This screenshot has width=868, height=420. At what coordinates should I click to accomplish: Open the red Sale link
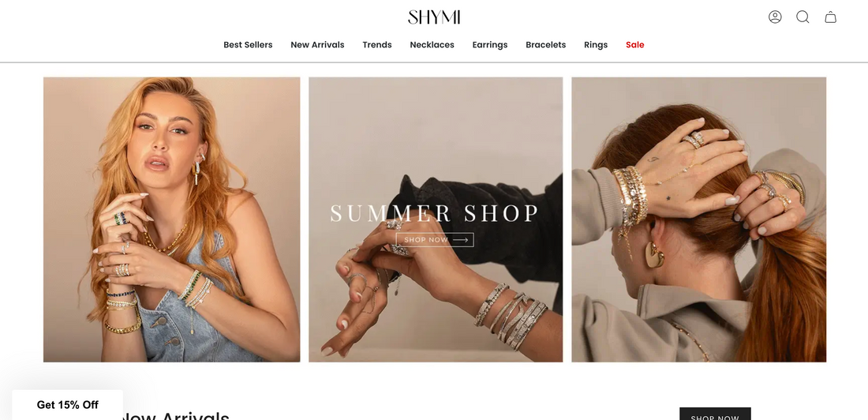(635, 45)
